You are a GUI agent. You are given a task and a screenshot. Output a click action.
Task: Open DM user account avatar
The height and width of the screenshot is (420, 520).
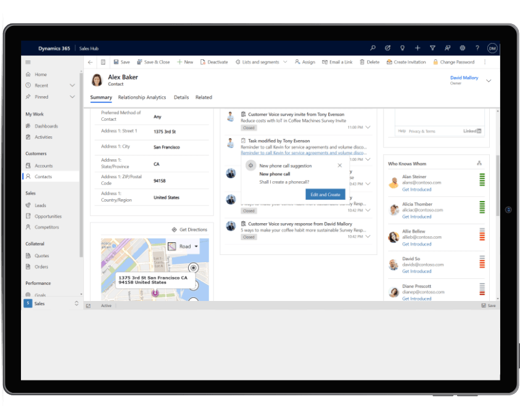tap(492, 48)
